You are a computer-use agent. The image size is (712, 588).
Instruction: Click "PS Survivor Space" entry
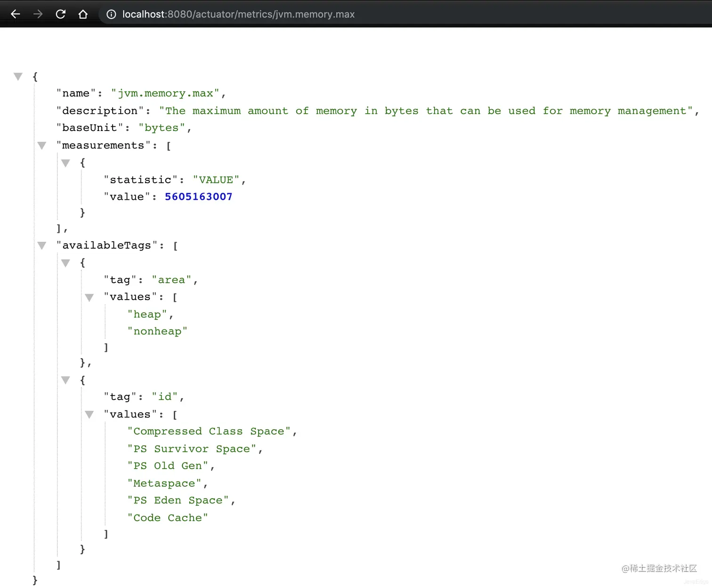coord(192,449)
